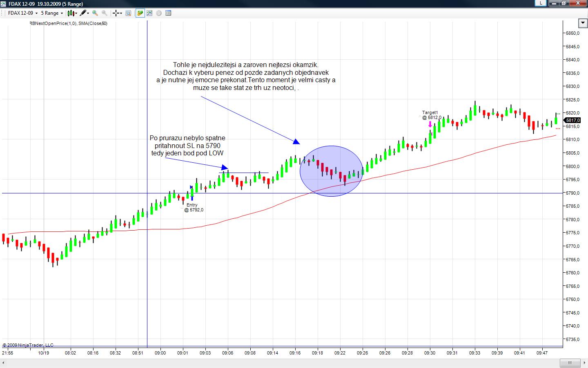The height and width of the screenshot is (368, 588).
Task: Toggle the chart trader icon
Action: pyautogui.click(x=140, y=13)
